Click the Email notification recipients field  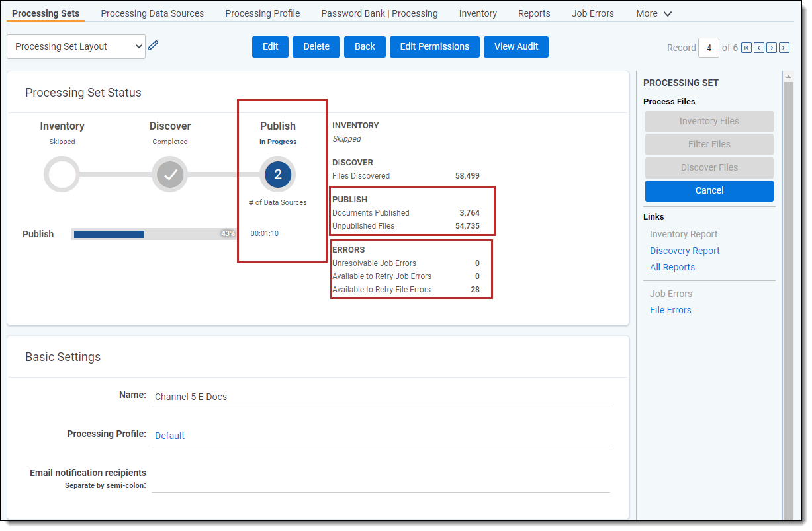[381, 483]
